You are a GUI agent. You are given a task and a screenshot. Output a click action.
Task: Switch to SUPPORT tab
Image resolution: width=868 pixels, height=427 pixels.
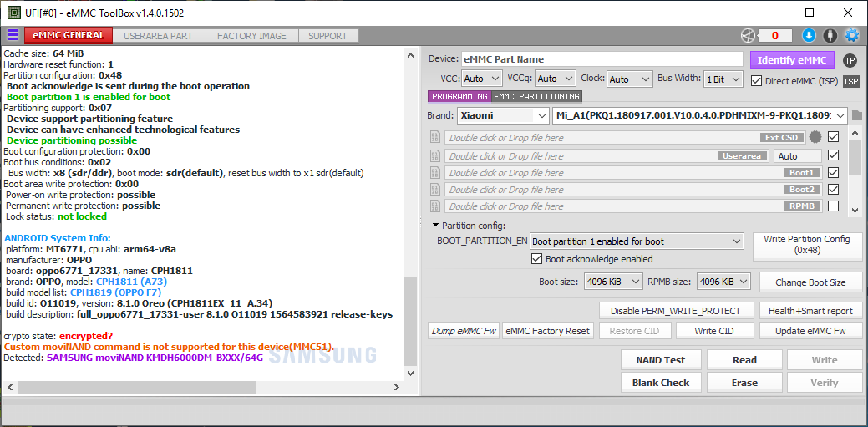[327, 36]
